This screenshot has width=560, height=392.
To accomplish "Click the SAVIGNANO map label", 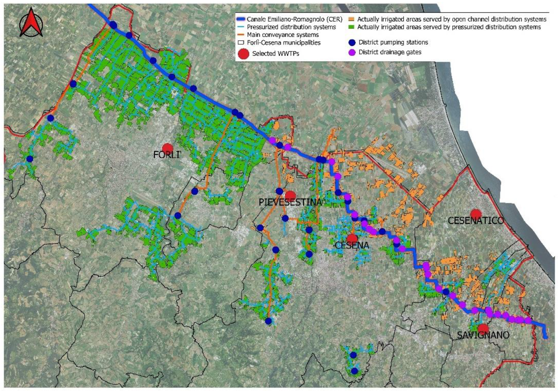I will 483,335.
